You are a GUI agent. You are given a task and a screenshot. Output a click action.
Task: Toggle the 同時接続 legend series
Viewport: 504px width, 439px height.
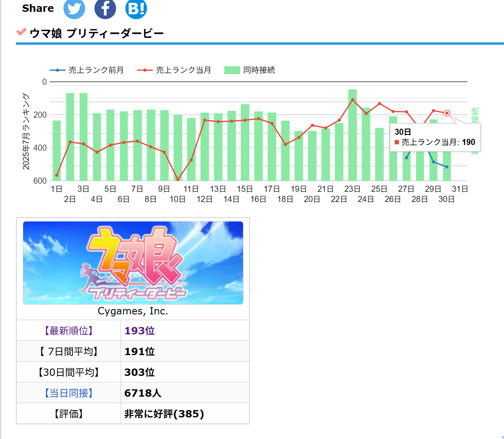click(250, 70)
